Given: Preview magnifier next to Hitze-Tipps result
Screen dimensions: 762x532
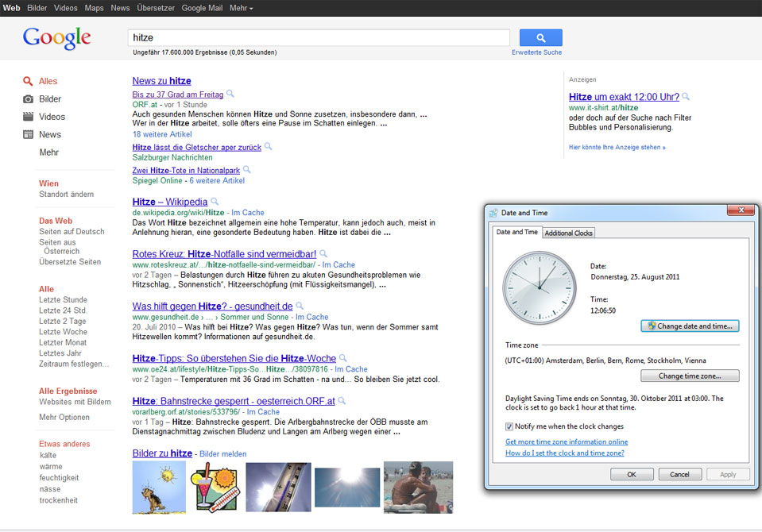Looking at the screenshot, I should pyautogui.click(x=342, y=358).
